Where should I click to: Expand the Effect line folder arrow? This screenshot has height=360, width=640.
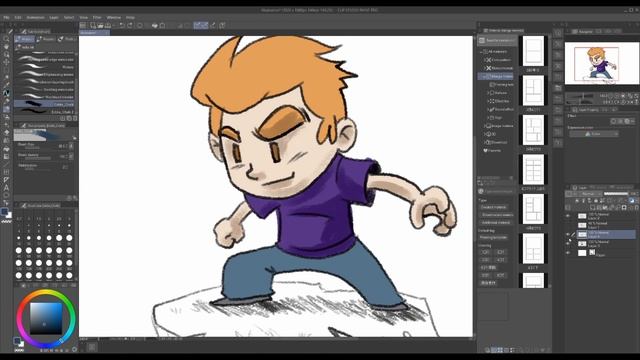point(488,101)
